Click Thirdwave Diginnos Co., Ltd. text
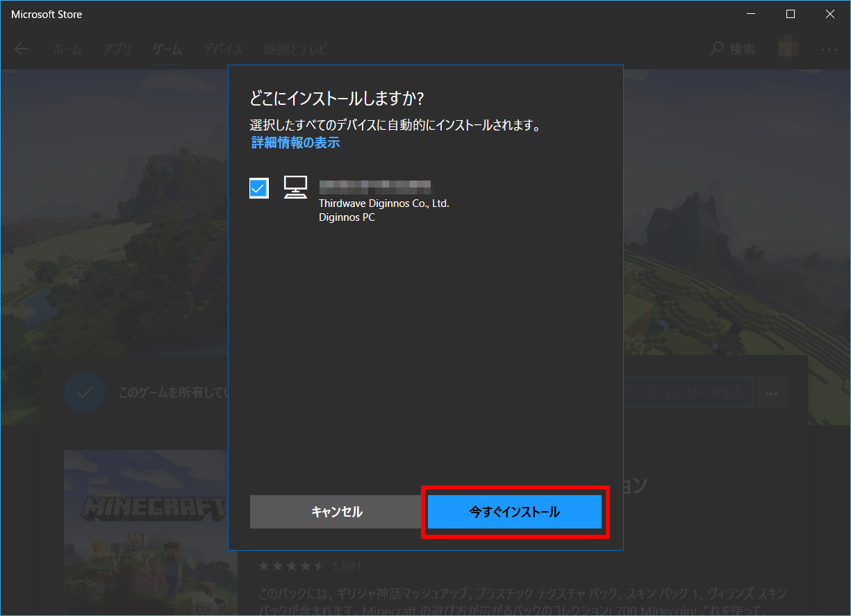 (384, 203)
